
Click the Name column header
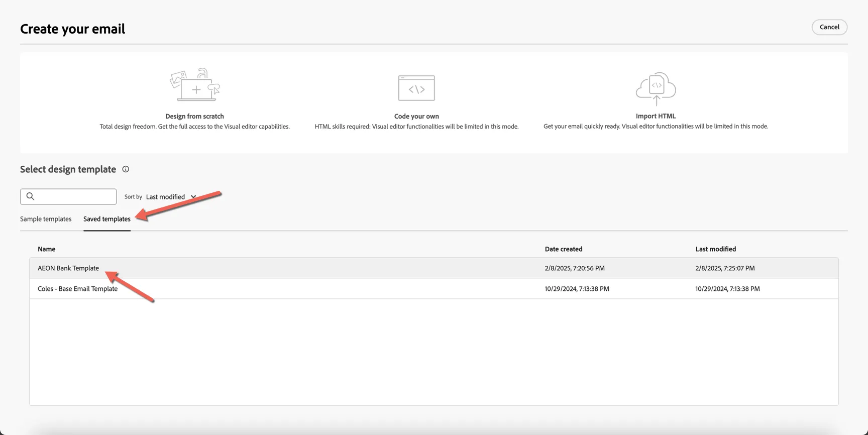pyautogui.click(x=47, y=249)
